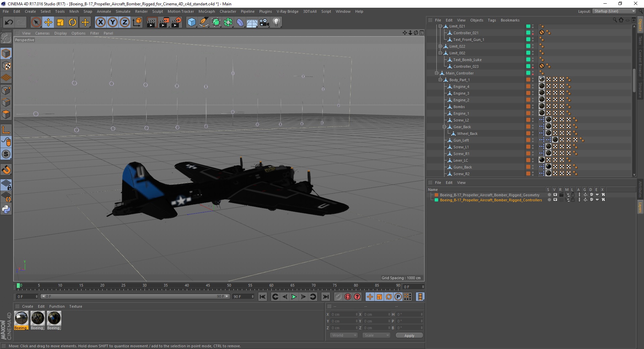This screenshot has height=349, width=644.
Task: Click the Undo arrow icon
Action: [9, 22]
